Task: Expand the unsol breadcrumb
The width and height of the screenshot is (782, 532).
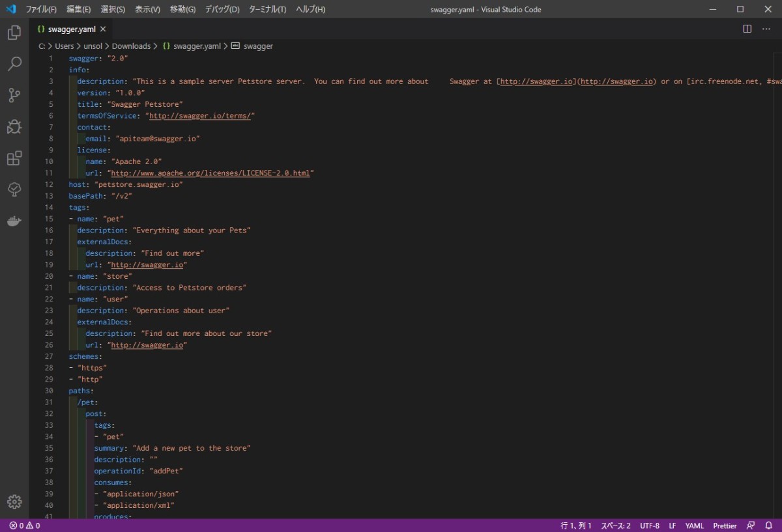Action: (x=93, y=46)
